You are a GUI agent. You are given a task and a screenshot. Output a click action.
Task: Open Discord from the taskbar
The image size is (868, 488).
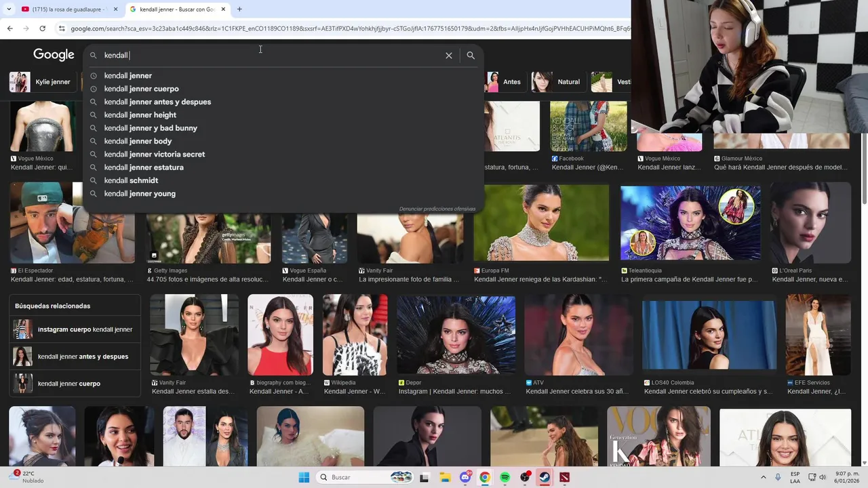coord(465,477)
